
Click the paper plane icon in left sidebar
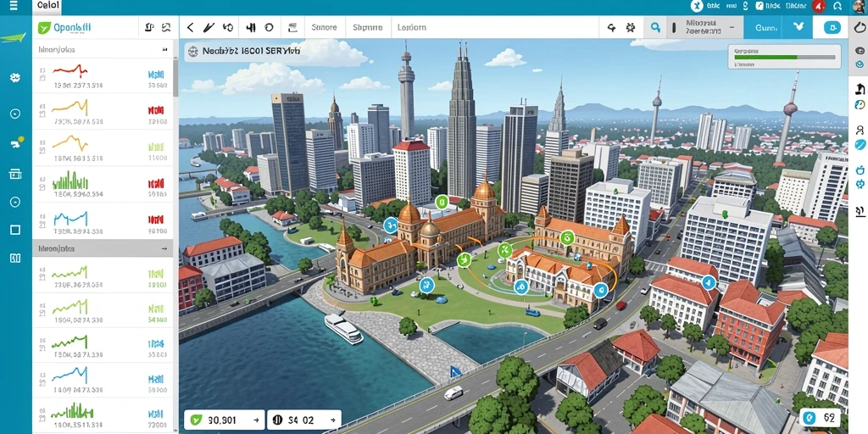12,38
